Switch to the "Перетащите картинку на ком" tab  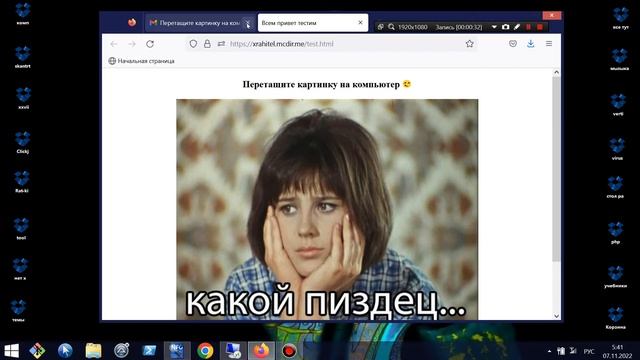[200, 23]
